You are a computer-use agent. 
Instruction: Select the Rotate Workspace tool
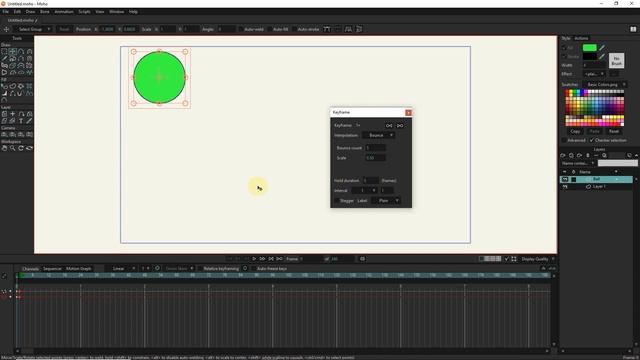click(x=21, y=148)
